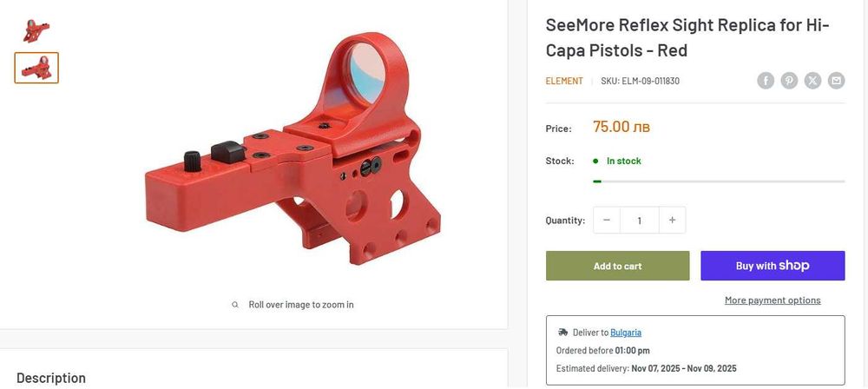
Task: Increase quantity with plus button
Action: point(672,221)
